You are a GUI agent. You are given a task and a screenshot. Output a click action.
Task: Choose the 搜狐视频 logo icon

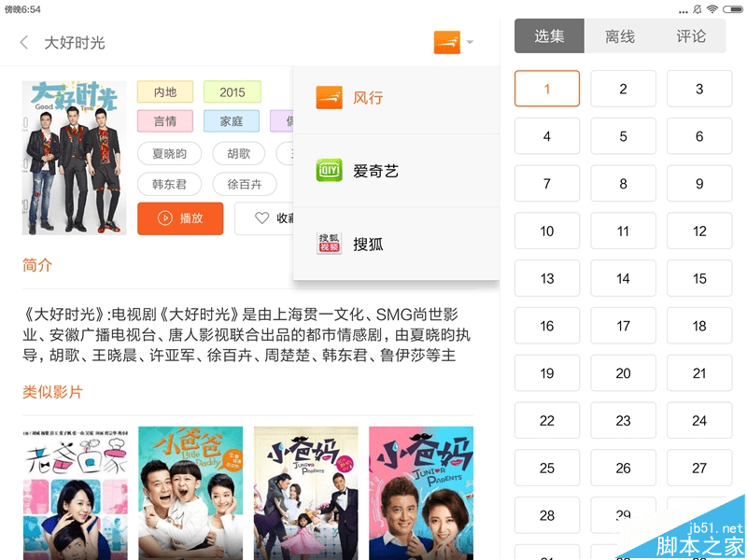329,244
